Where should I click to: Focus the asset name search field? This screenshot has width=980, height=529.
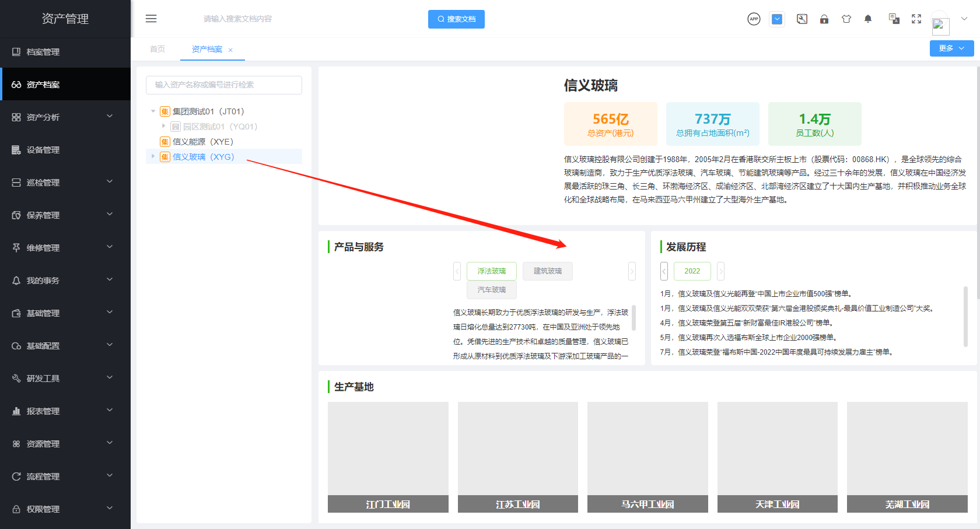224,85
